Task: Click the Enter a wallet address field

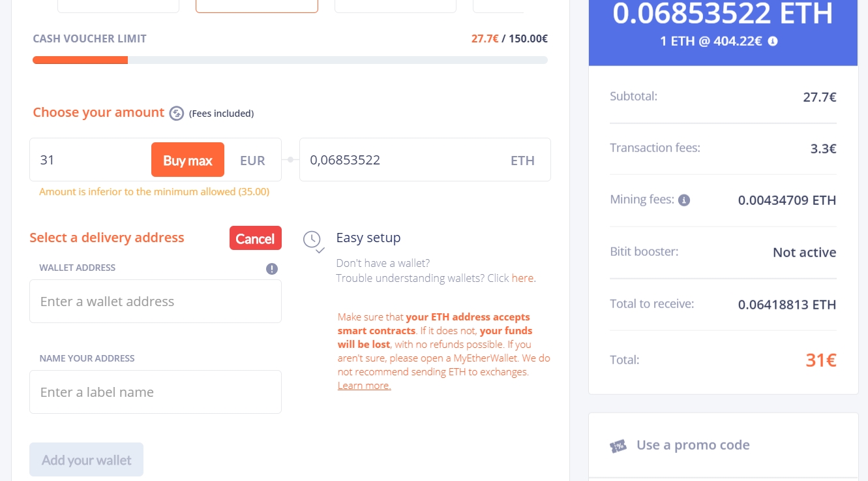Action: pyautogui.click(x=155, y=302)
